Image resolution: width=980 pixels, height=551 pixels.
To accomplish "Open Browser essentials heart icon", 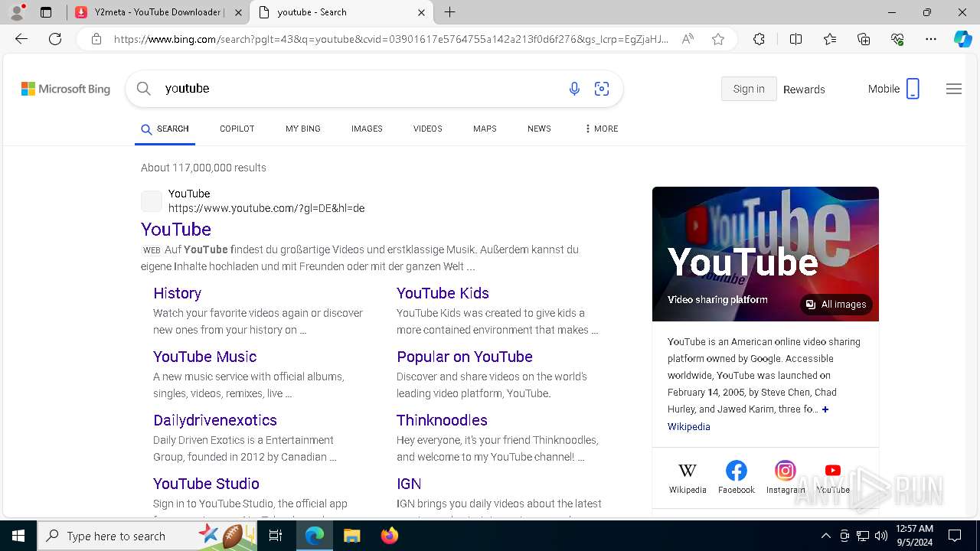I will (x=897, y=39).
